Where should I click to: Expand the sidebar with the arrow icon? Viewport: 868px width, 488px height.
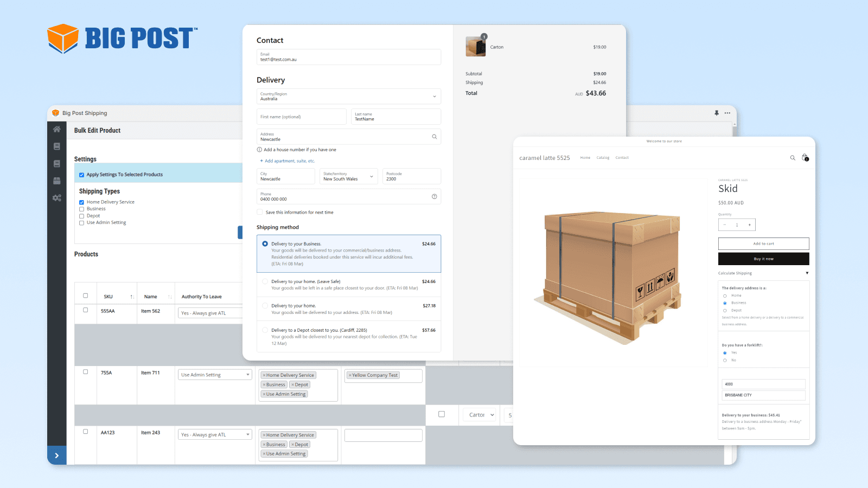(57, 455)
